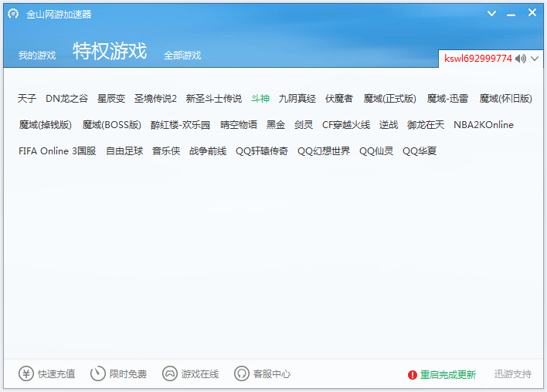Select the game 音乐侠

pyautogui.click(x=166, y=151)
